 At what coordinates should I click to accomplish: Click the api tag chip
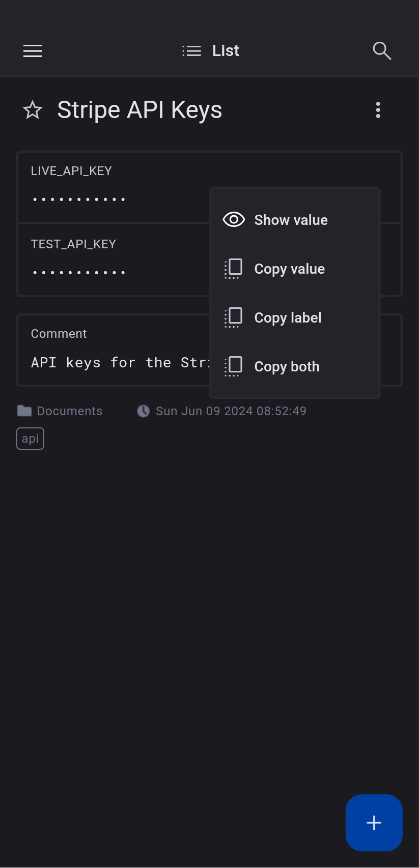tap(31, 439)
